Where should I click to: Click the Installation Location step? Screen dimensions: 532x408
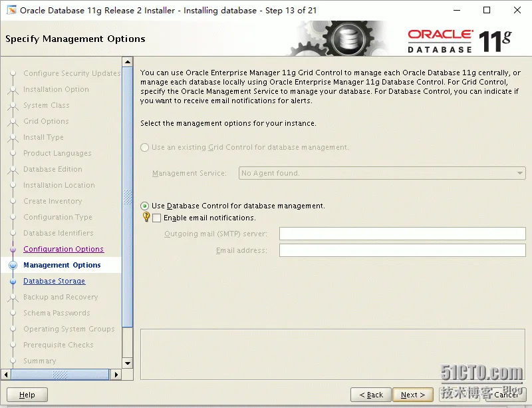click(59, 185)
